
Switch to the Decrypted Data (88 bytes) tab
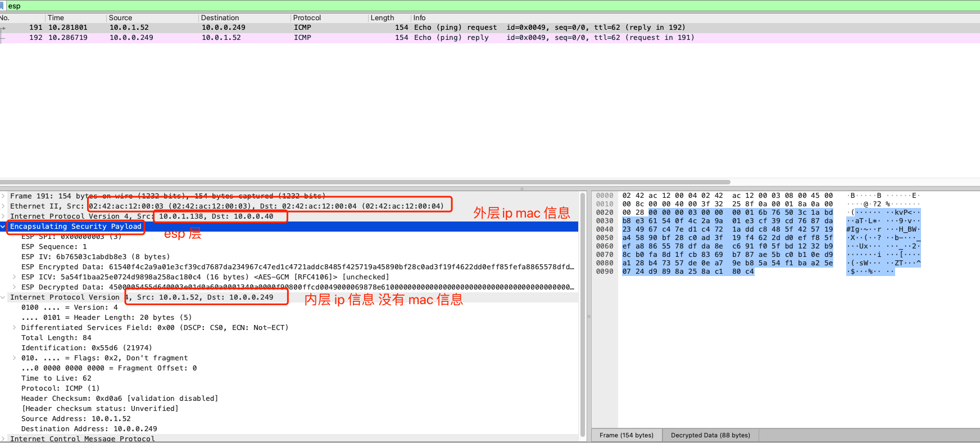click(710, 435)
